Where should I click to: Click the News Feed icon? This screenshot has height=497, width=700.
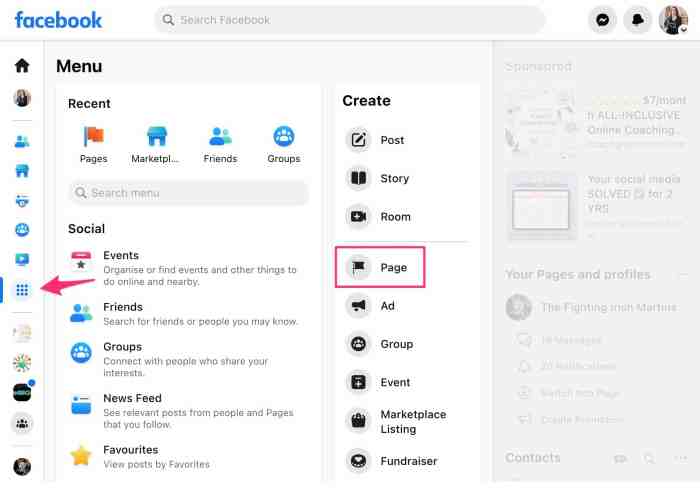coord(81,405)
